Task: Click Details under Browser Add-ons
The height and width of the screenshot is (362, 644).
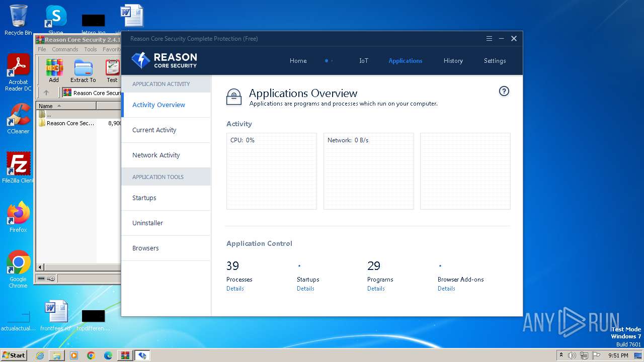Action: [x=446, y=289]
